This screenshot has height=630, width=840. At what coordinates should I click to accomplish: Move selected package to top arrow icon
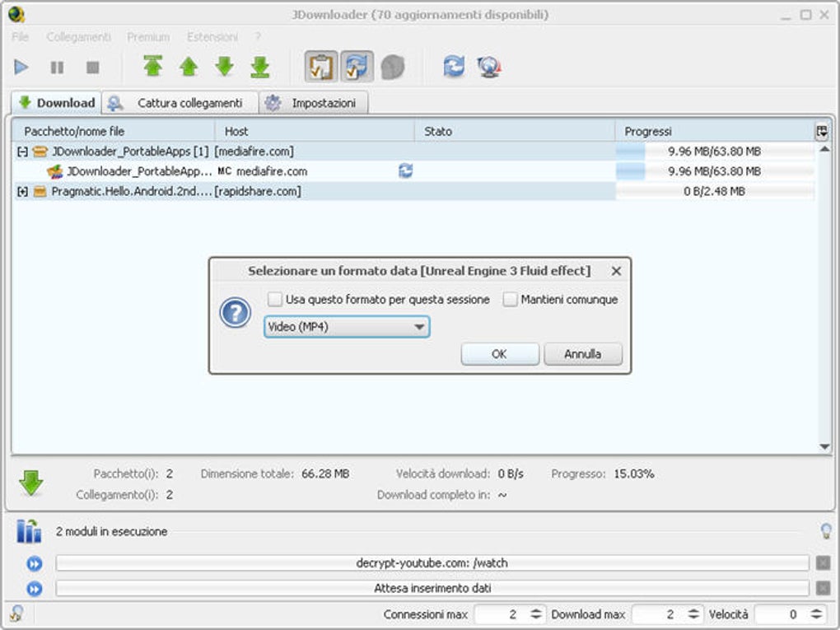[152, 67]
